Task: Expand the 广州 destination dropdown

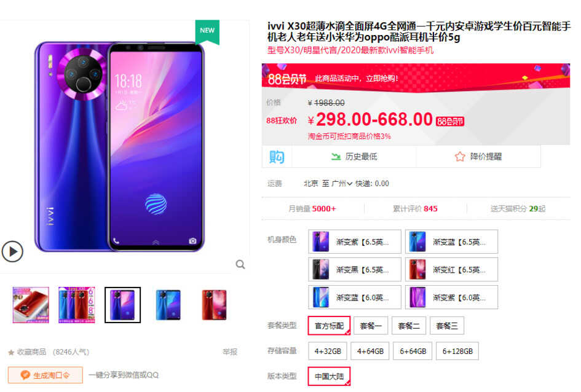Action: click(342, 184)
